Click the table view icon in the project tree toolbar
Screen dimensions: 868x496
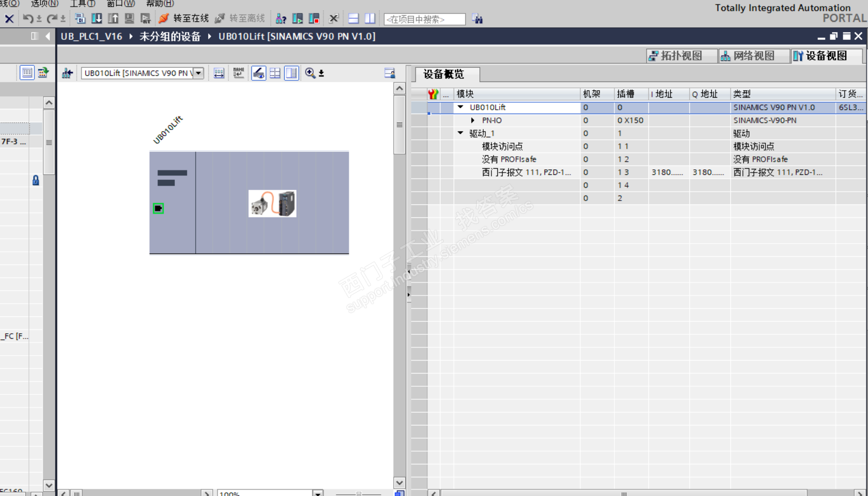coord(27,73)
